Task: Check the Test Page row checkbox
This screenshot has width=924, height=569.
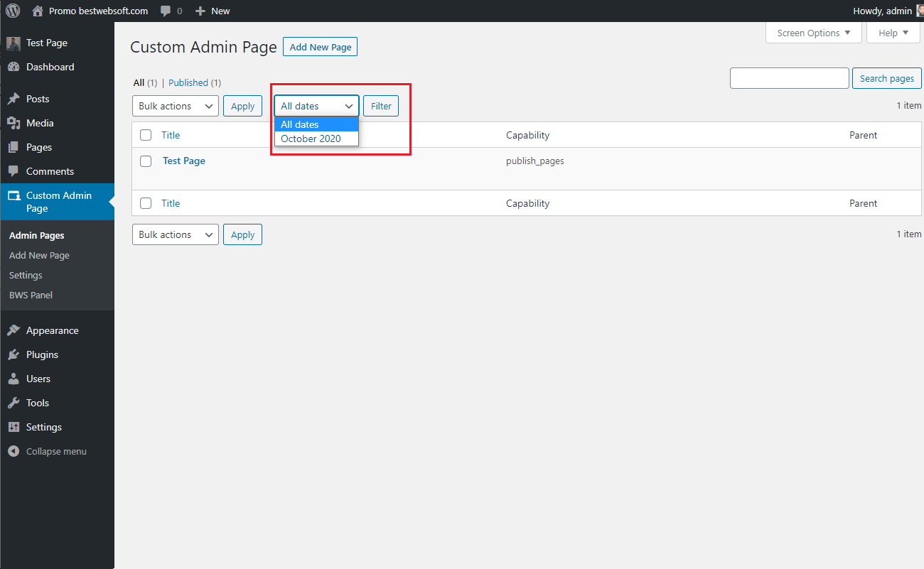Action: (146, 161)
